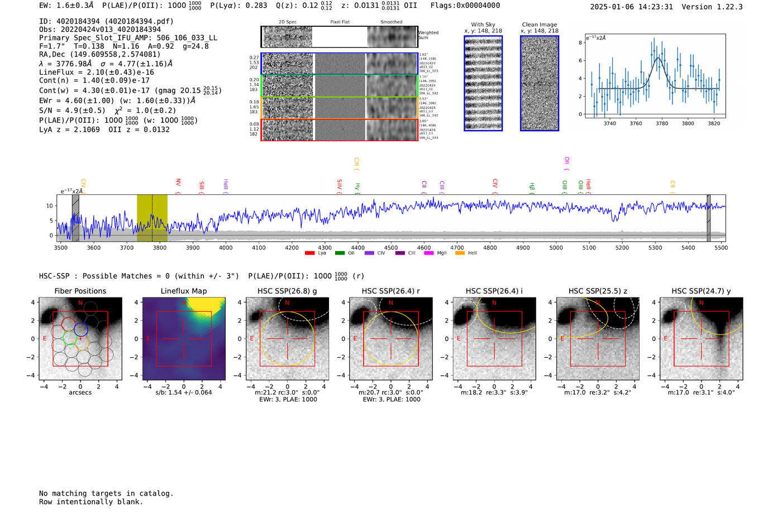This screenshot has width=782, height=532.
Task: Click the green Hβ line label
Action: (532, 187)
